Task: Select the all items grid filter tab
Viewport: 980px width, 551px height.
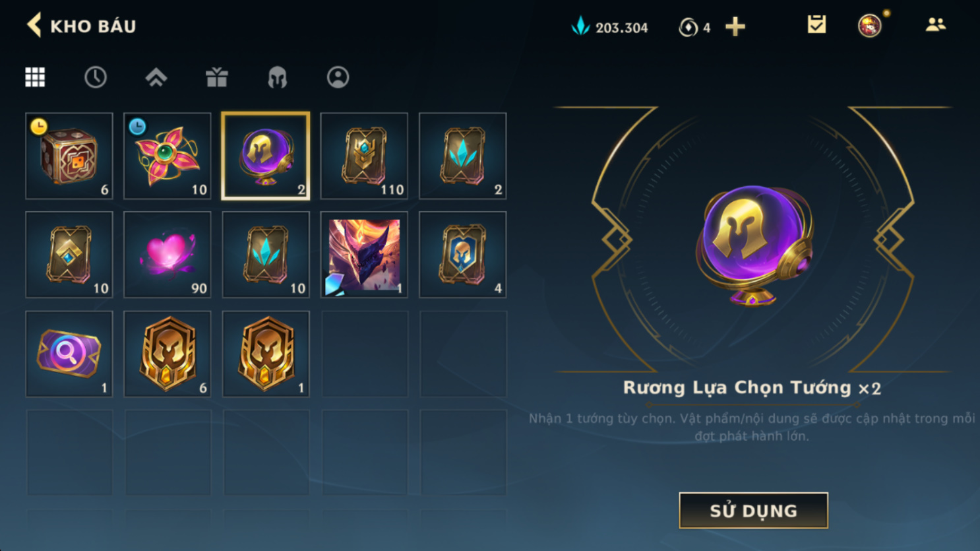Action: (35, 77)
